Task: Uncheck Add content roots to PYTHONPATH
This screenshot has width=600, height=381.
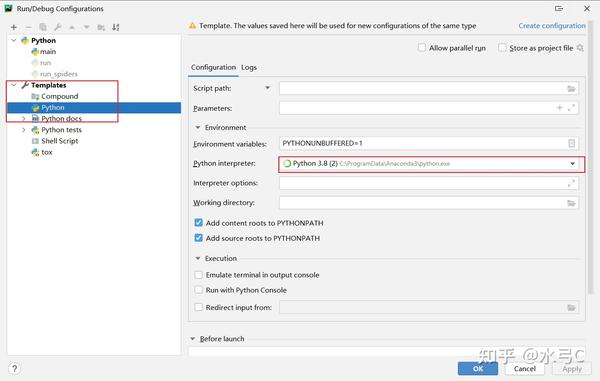Action: 199,223
